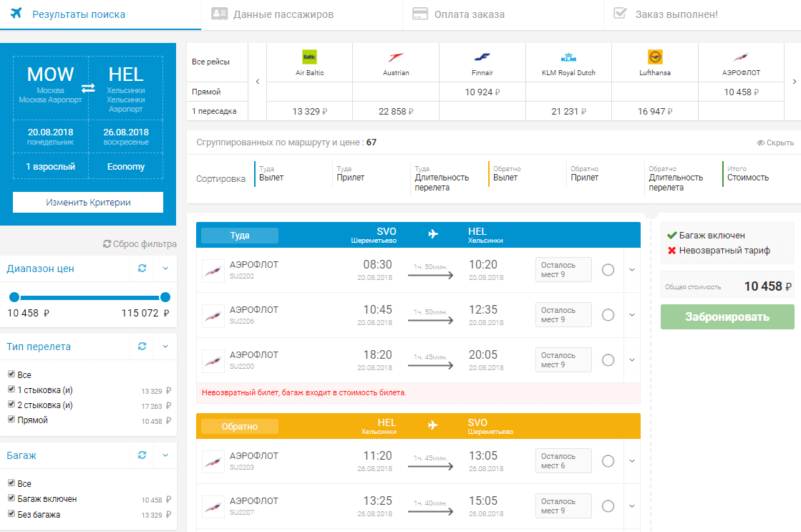This screenshot has width=801, height=532.
Task: Toggle the 1 стыковка (и) checkbox
Action: 11,390
